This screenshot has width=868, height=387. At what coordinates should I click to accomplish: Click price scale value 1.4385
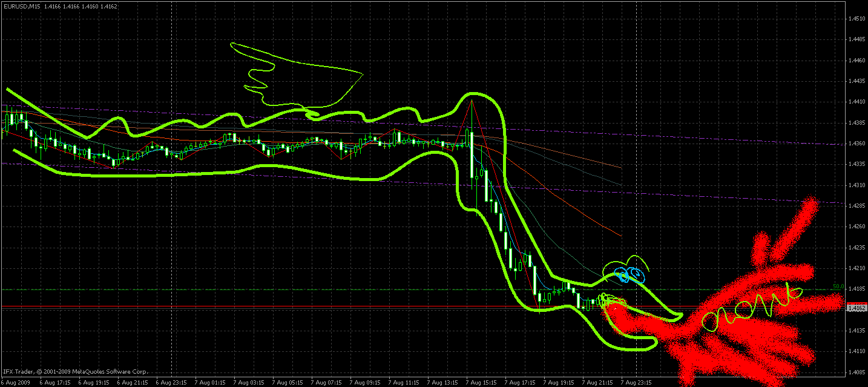click(856, 123)
